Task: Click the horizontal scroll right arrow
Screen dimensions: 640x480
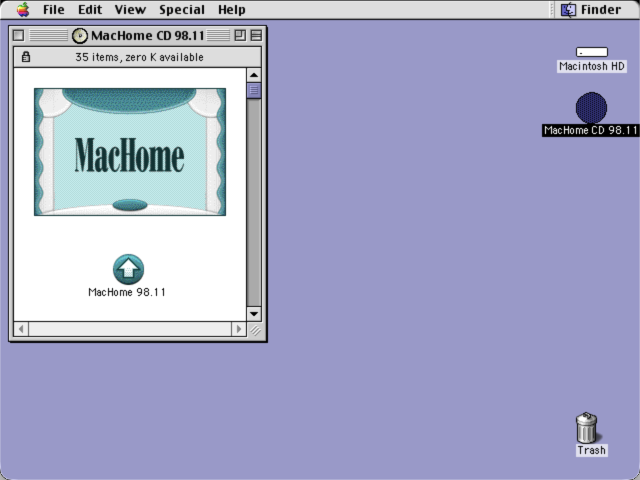Action: click(x=239, y=329)
